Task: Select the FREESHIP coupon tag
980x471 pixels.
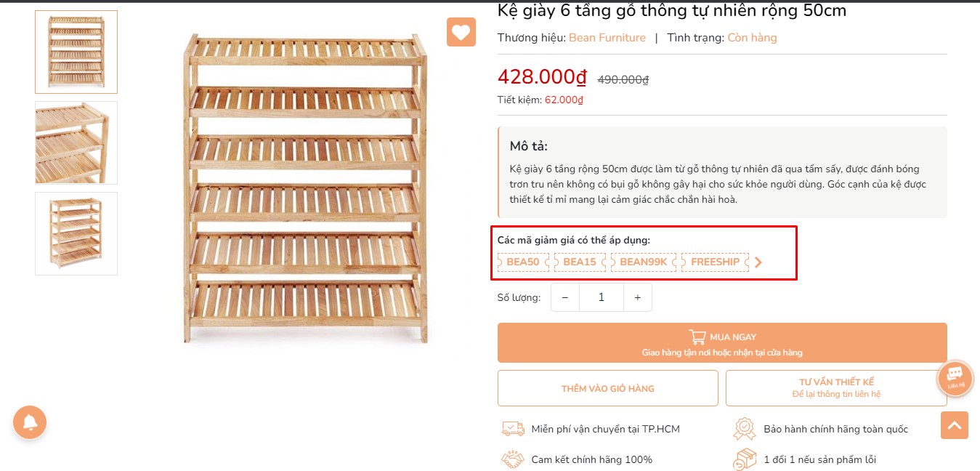Action: coord(715,262)
